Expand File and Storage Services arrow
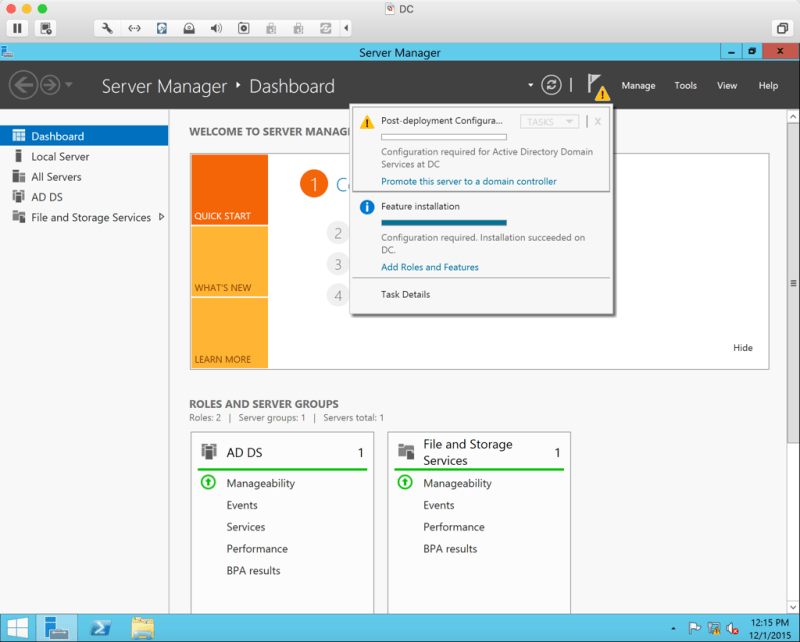Viewport: 800px width, 642px height. pos(162,217)
